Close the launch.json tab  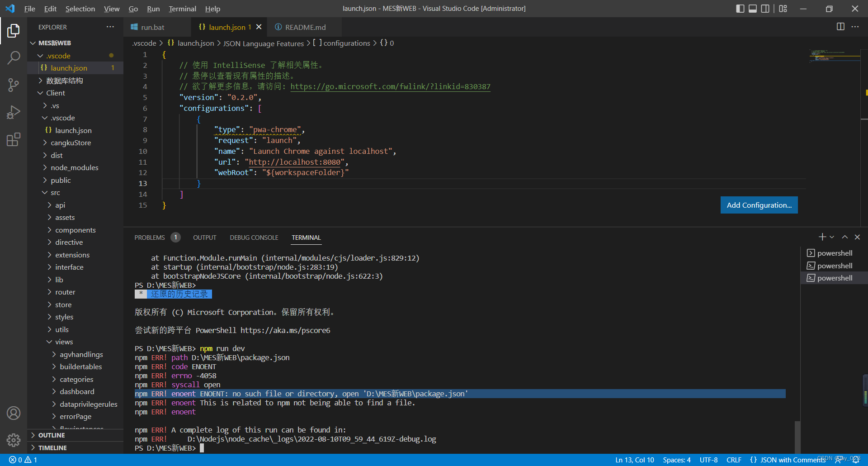[x=259, y=27]
